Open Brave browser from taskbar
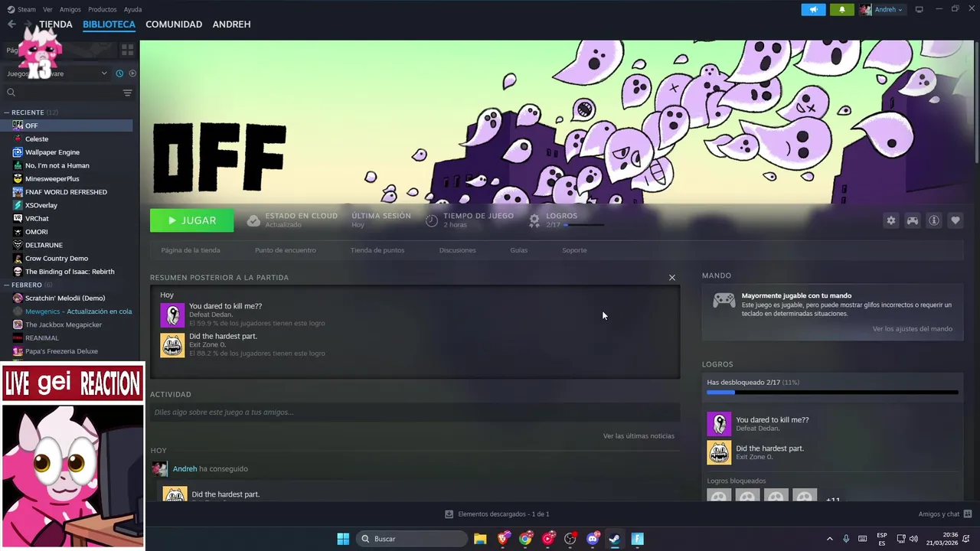 [x=503, y=539]
